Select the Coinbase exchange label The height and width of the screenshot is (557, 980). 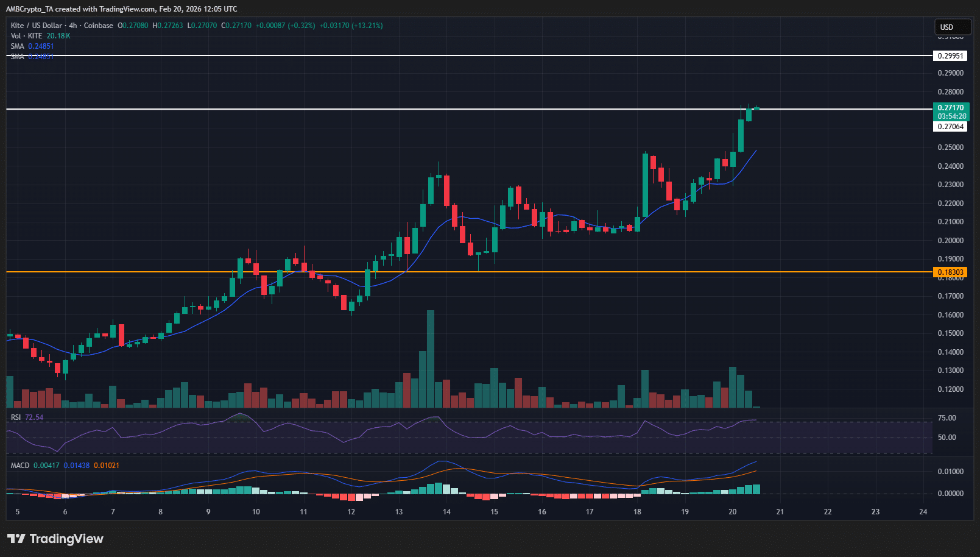pos(97,25)
